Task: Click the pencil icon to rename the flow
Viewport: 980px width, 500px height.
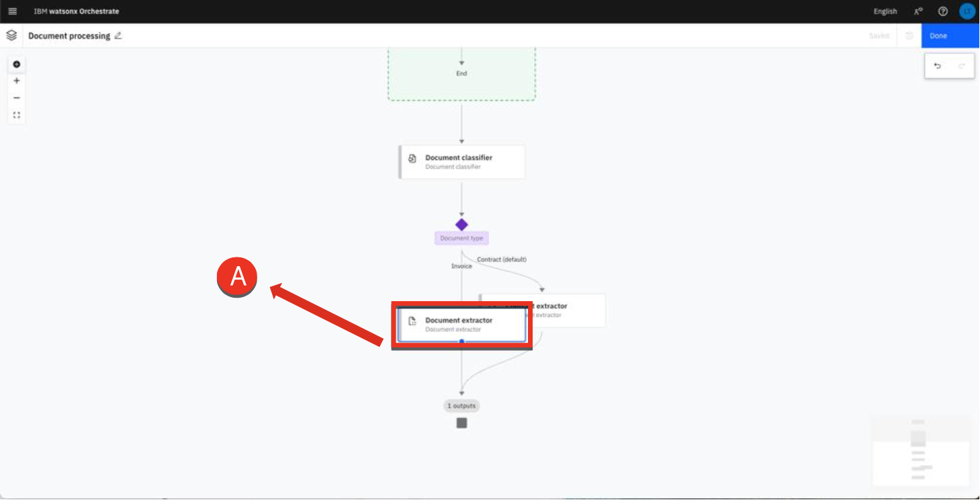Action: click(x=118, y=36)
